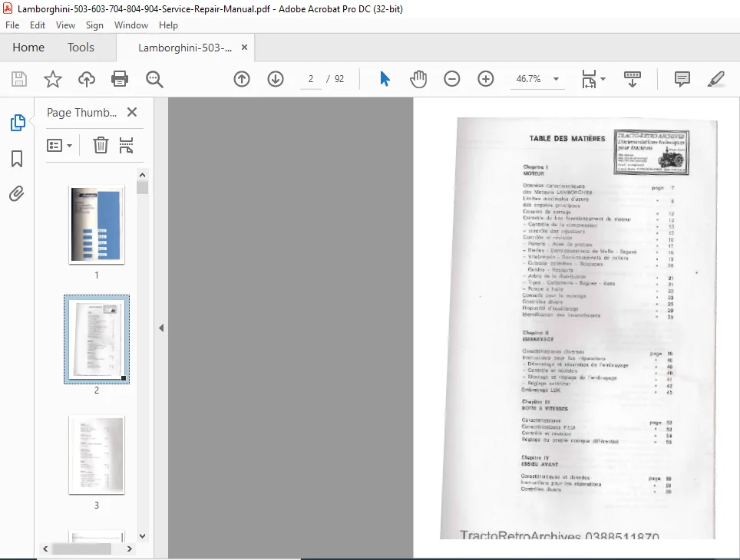This screenshot has width=740, height=560.
Task: Delete the selected page with the trash icon
Action: (x=101, y=145)
